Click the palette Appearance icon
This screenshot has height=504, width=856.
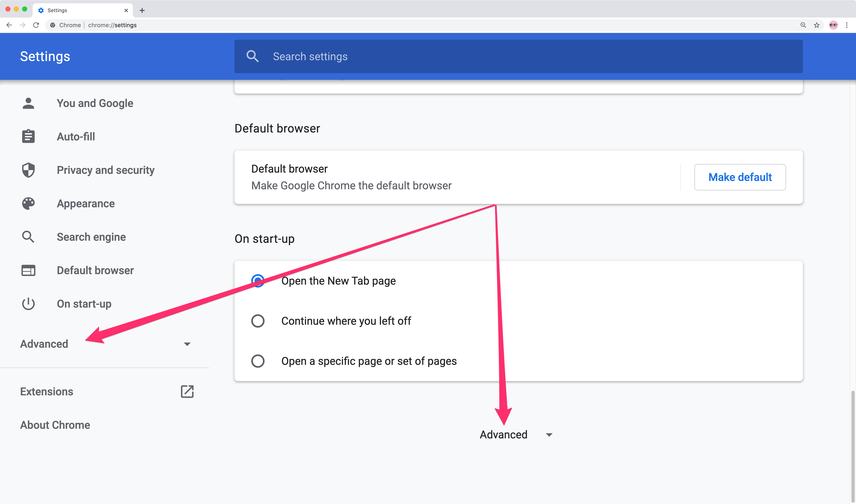[28, 203]
